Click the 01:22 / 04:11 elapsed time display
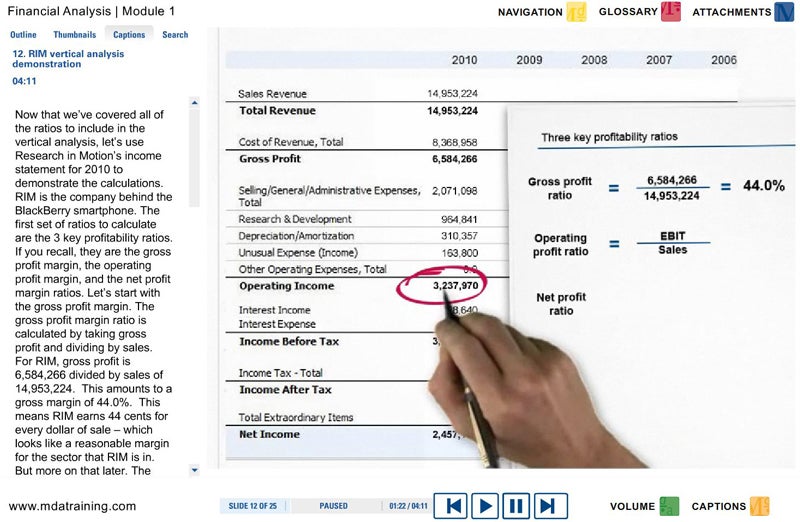Image resolution: width=800 pixels, height=522 pixels. (408, 506)
